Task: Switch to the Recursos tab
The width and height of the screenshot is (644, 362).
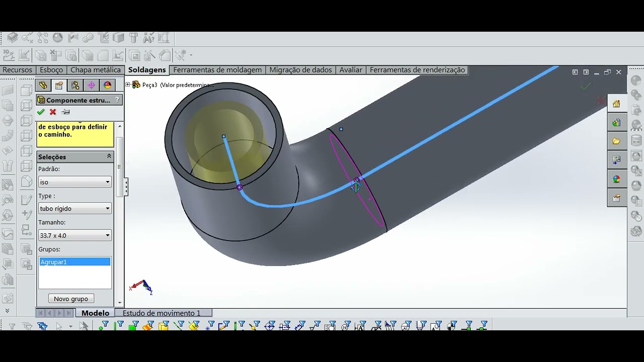Action: (17, 70)
